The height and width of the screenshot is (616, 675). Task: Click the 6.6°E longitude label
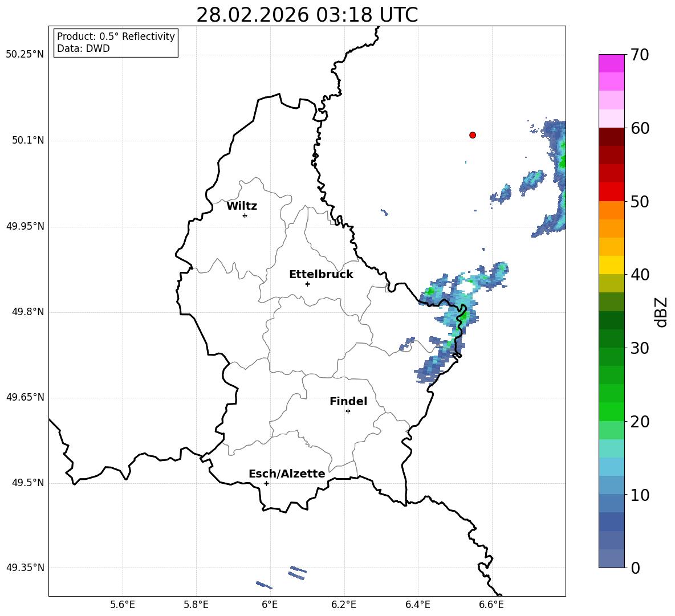click(x=491, y=605)
